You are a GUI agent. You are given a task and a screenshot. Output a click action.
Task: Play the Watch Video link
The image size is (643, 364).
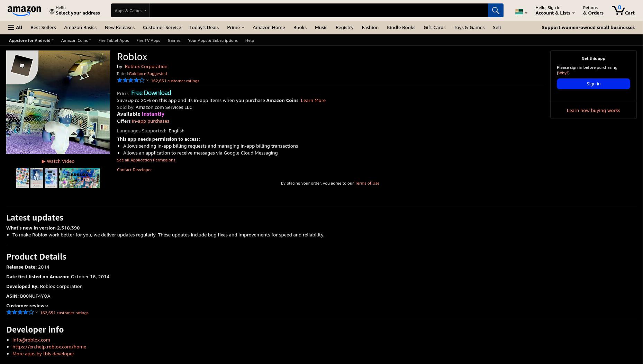pos(58,161)
